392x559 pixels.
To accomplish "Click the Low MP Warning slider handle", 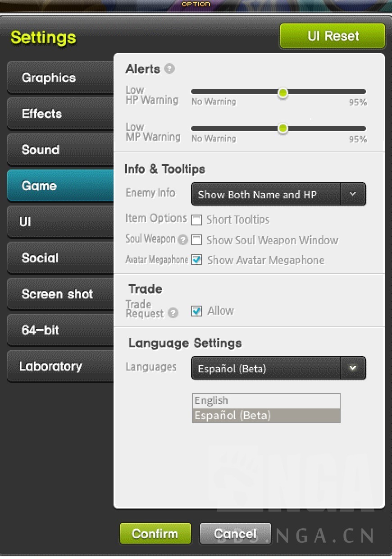I will (x=283, y=128).
